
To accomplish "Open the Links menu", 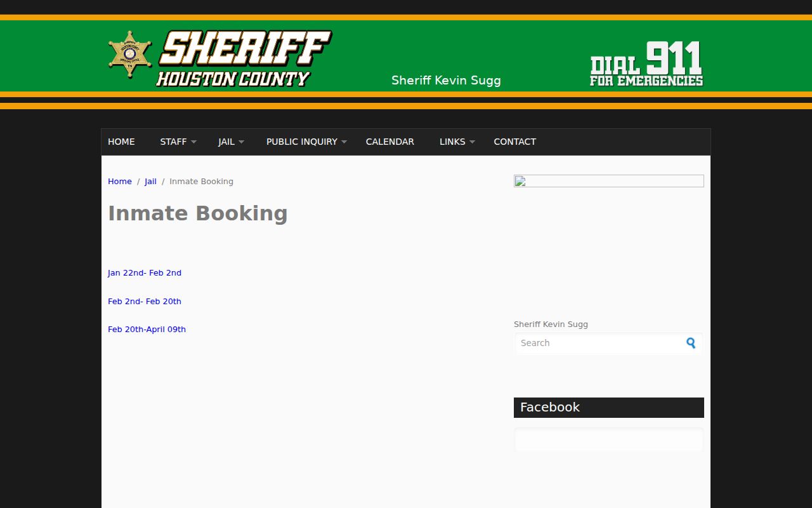I will point(452,142).
